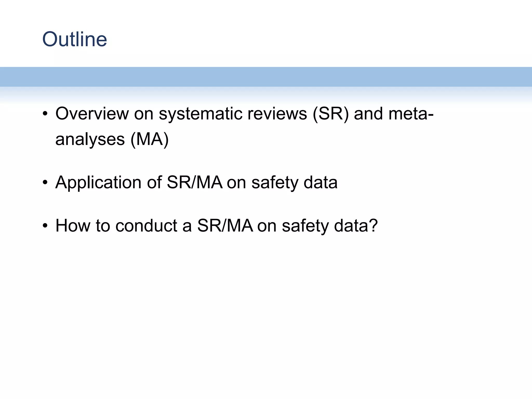Click the (SR) abbreviation in the first bullet
This screenshot has height=399, width=532.
331,114
